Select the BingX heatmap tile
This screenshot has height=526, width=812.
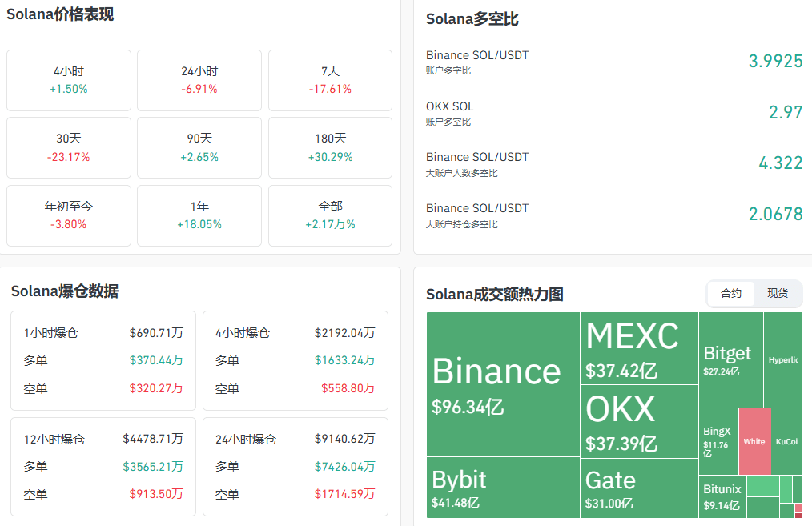pos(718,441)
